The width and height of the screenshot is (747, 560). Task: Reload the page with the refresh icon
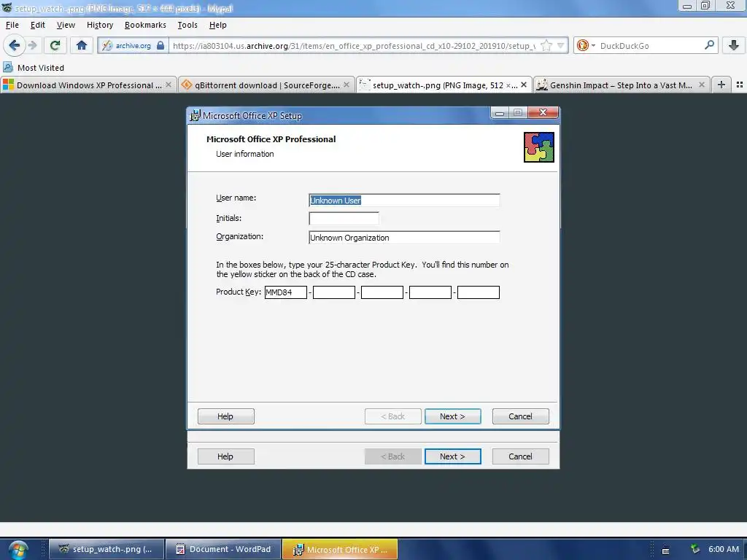[x=55, y=45]
